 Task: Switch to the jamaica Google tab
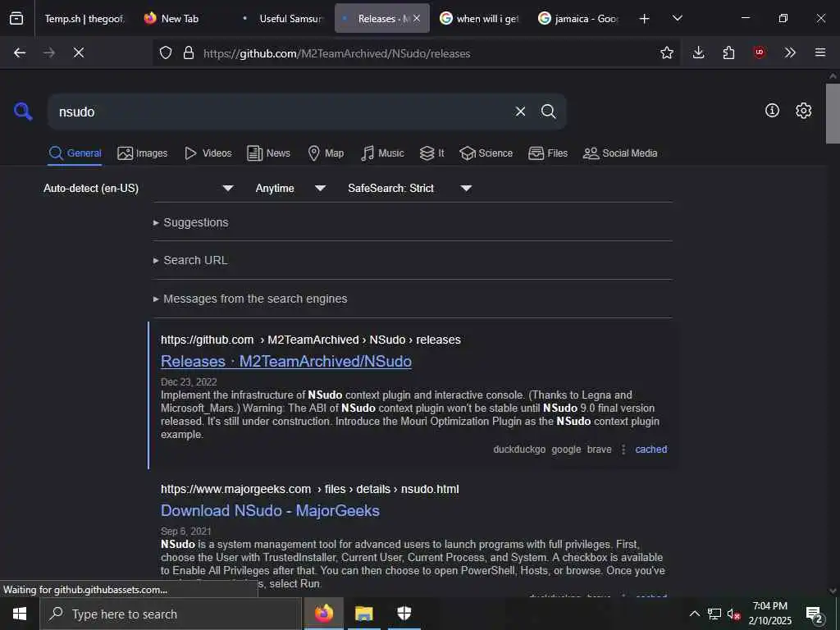(x=578, y=19)
